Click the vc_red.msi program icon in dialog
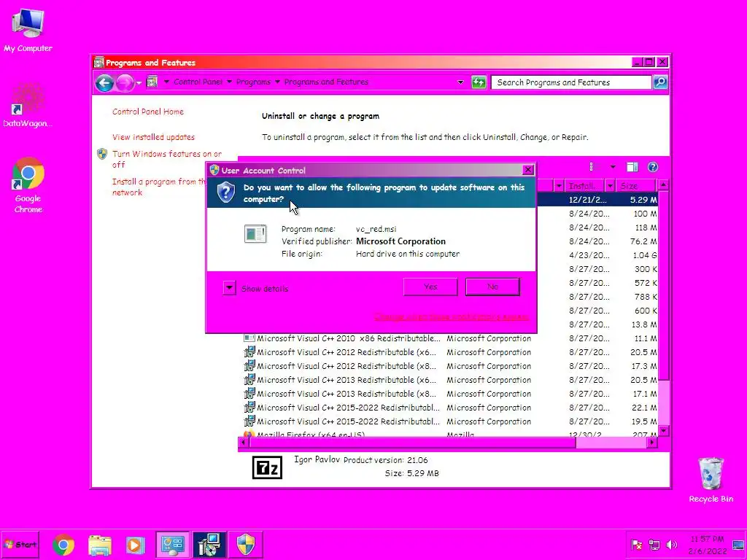The image size is (747, 560). tap(255, 234)
